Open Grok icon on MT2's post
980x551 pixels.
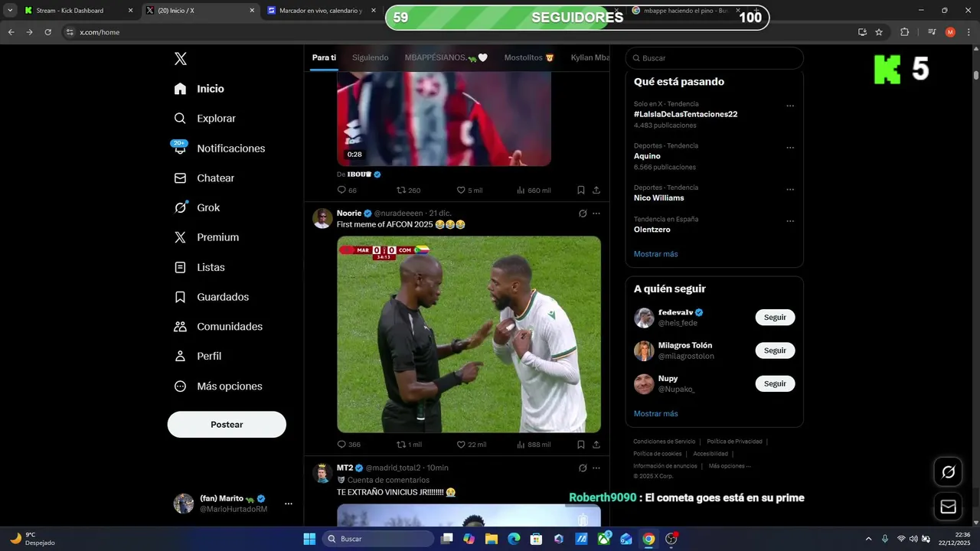(x=583, y=468)
